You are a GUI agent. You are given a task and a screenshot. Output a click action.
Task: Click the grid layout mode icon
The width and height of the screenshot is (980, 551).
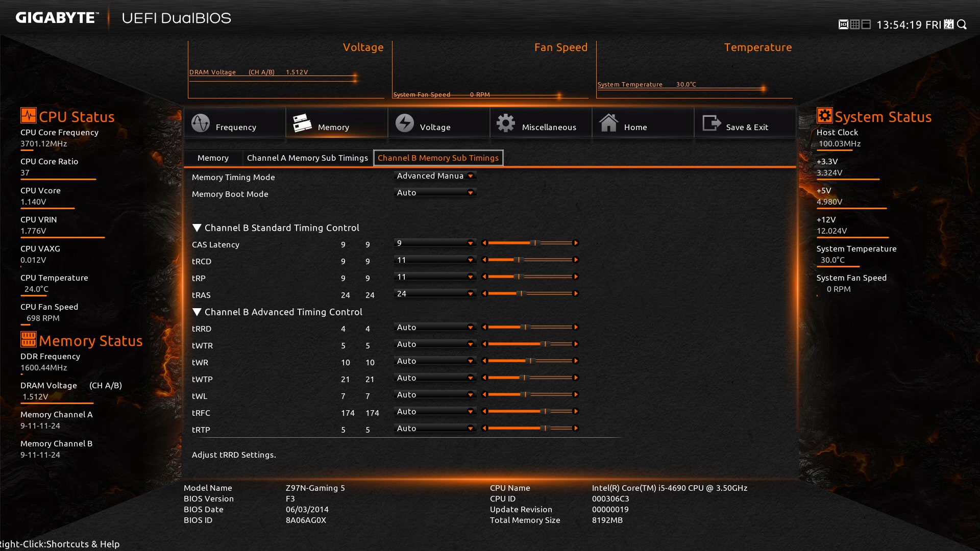(x=854, y=24)
